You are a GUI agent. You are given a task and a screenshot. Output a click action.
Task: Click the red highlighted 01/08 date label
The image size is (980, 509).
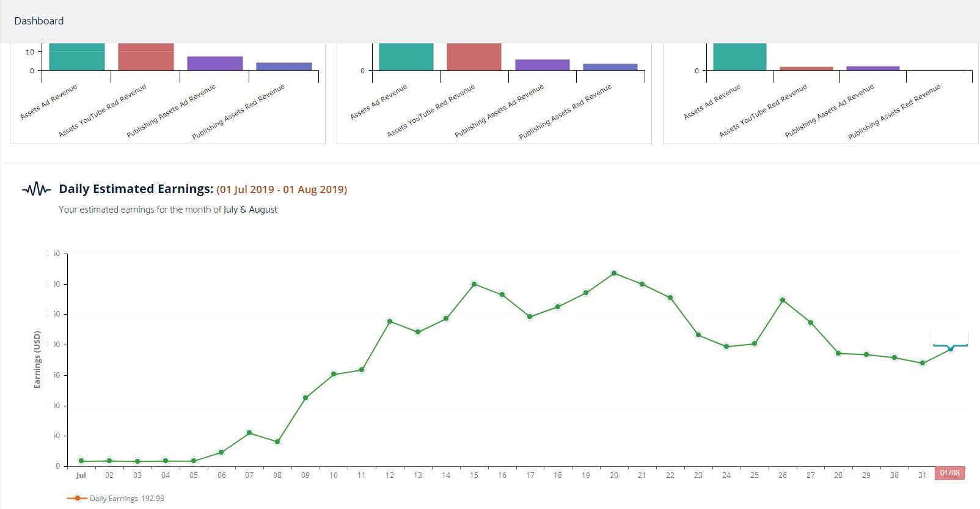pos(949,473)
